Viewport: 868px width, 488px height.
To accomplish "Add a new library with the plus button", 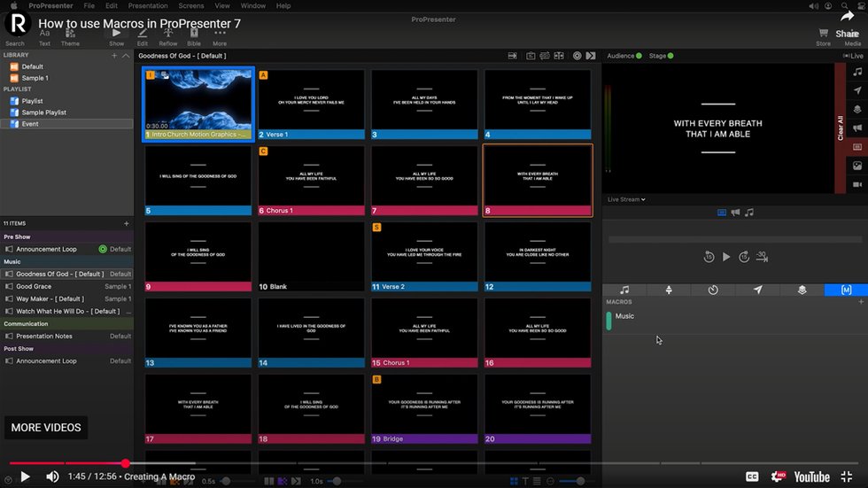I will 114,55.
